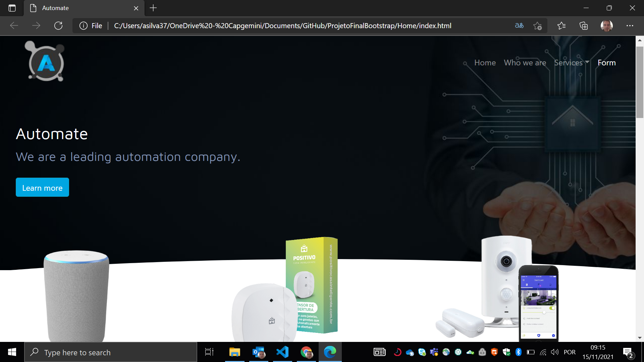644x362 pixels.
Task: Open Outlook from the taskbar
Action: pyautogui.click(x=259, y=352)
